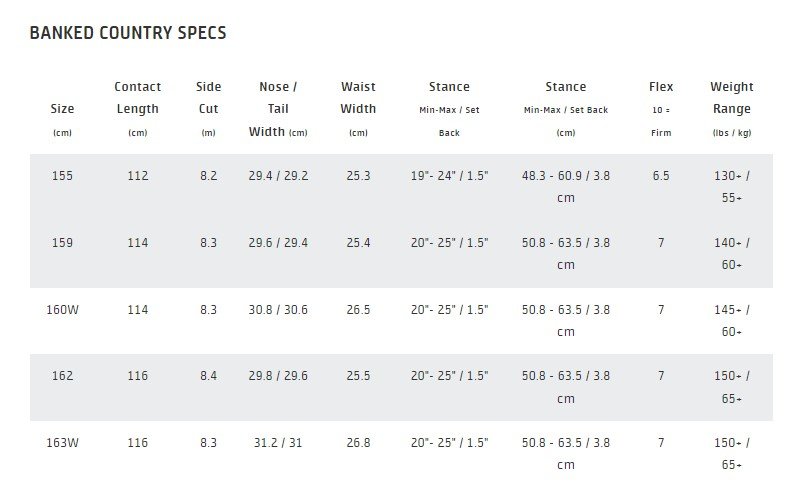Click the 155 size row label

pos(61,176)
